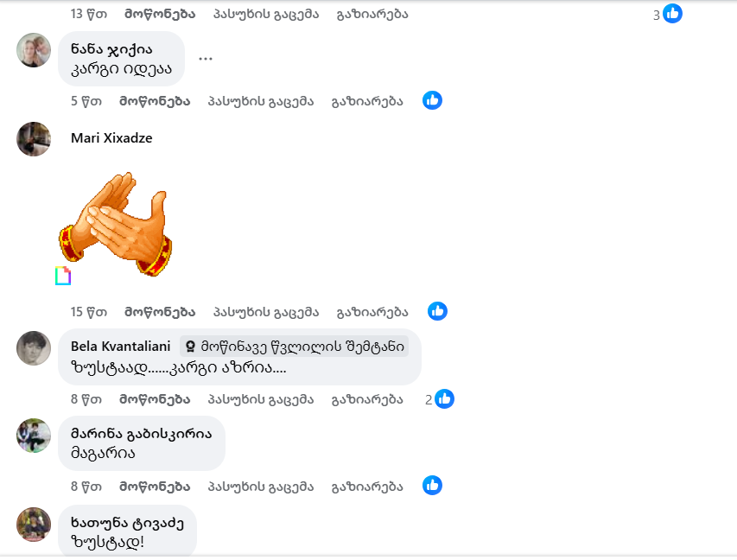Click like reaction icon with 2 likes
Image resolution: width=737 pixels, height=560 pixels.
pyautogui.click(x=444, y=398)
